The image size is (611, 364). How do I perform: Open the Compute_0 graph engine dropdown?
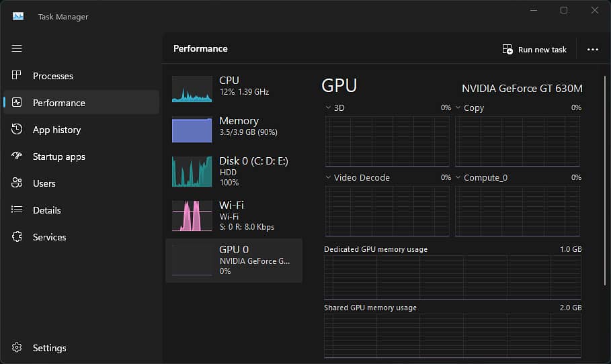coord(458,177)
